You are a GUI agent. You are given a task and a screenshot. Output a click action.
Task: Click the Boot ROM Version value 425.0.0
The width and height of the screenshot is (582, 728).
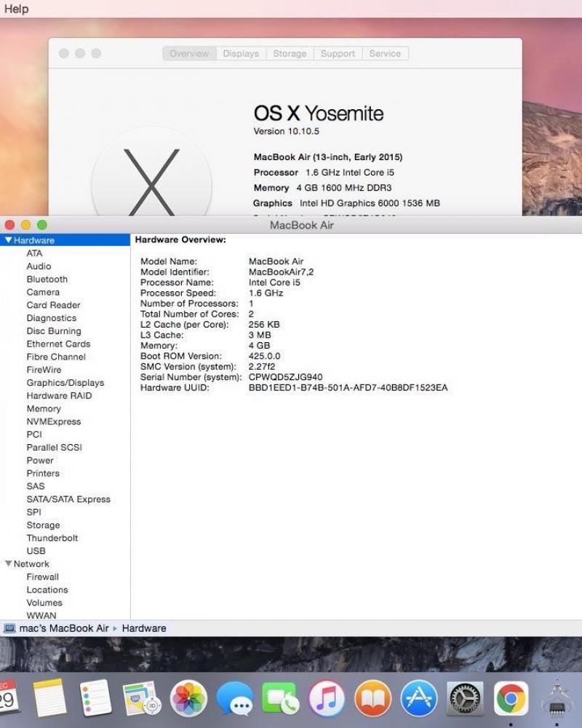265,356
